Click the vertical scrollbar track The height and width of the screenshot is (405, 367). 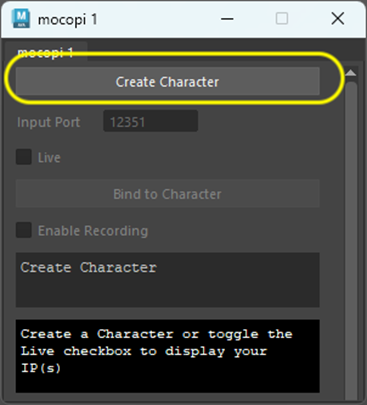pos(351,240)
